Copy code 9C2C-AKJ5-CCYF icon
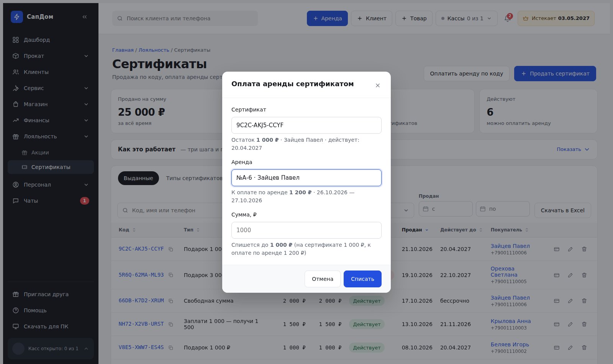This screenshot has height=364, width=613. coord(171,249)
